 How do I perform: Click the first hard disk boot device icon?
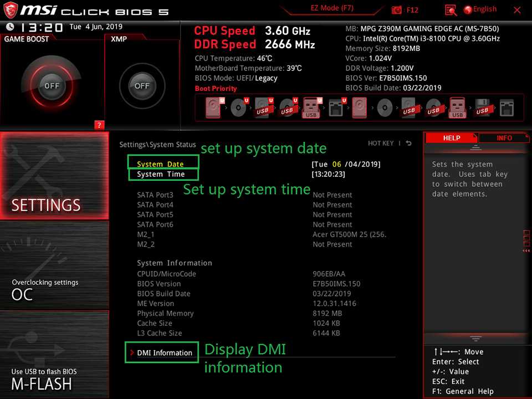point(213,108)
